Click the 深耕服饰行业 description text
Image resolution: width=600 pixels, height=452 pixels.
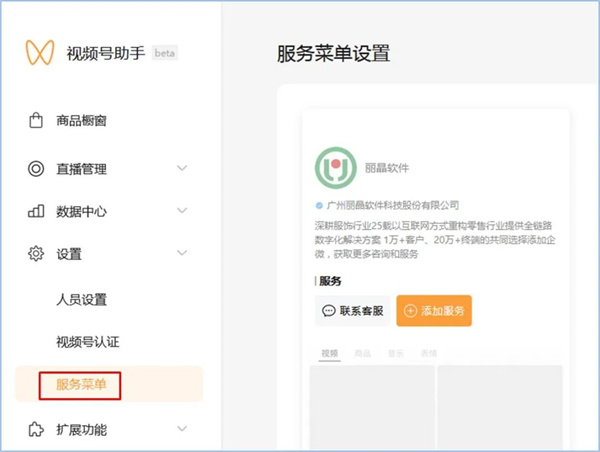(435, 240)
